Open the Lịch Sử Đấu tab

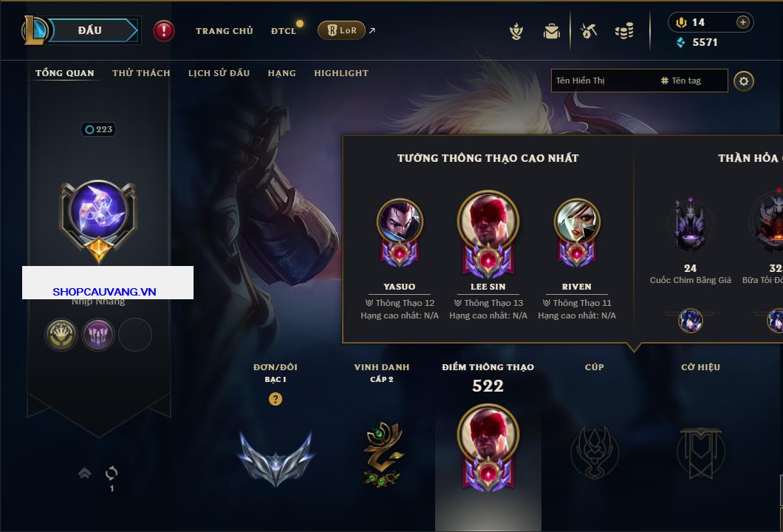pos(219,73)
